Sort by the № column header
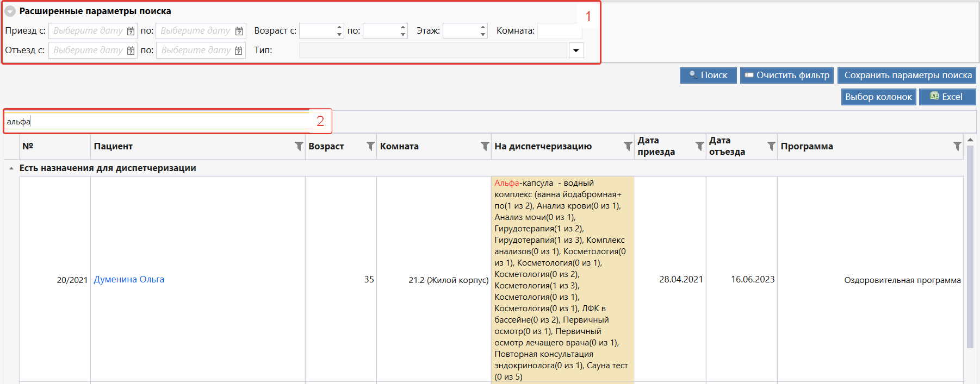The image size is (980, 384). (x=28, y=146)
